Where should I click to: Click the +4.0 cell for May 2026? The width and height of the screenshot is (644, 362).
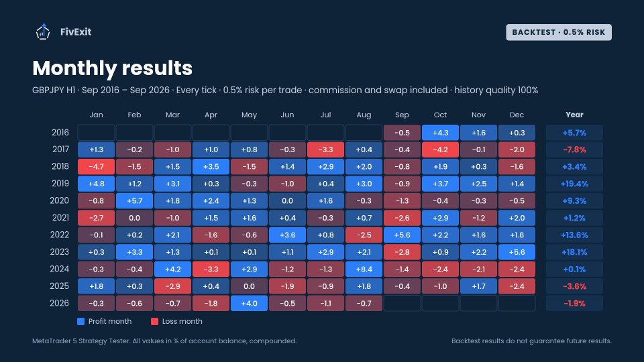click(249, 303)
